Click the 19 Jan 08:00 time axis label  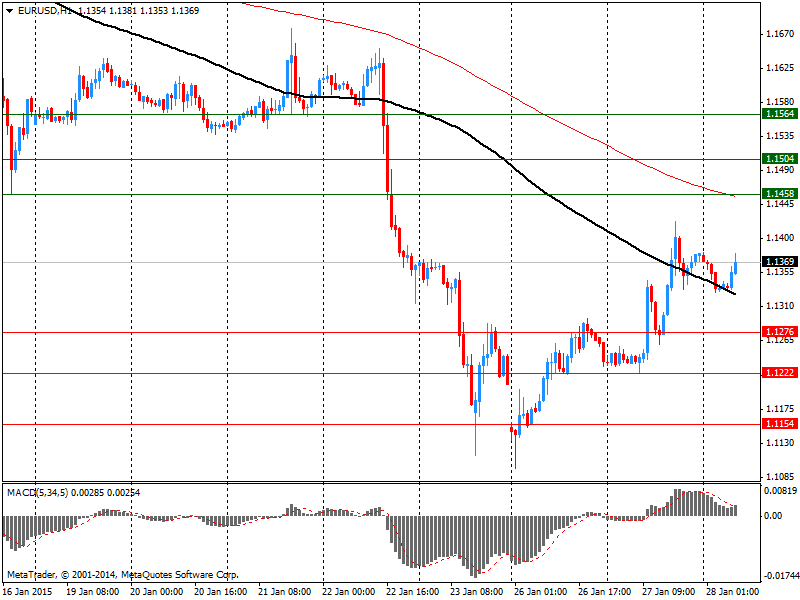coord(93,592)
